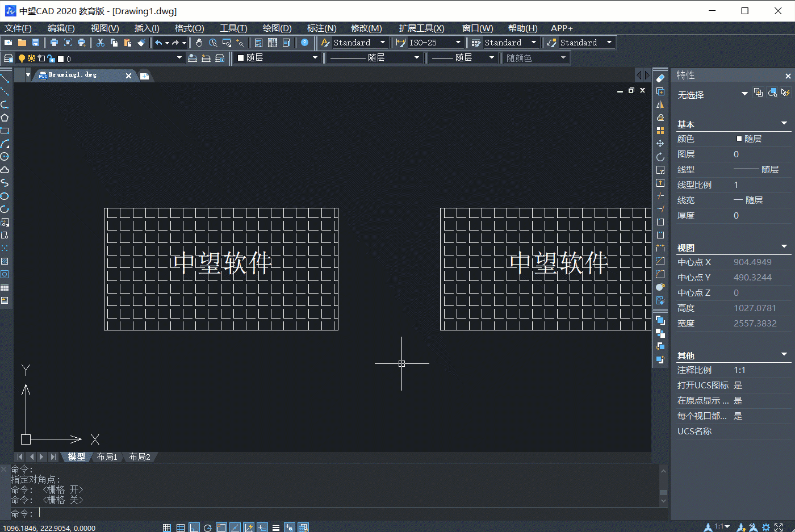Click the Match Properties brush icon
Image resolution: width=795 pixels, height=532 pixels.
[141, 43]
